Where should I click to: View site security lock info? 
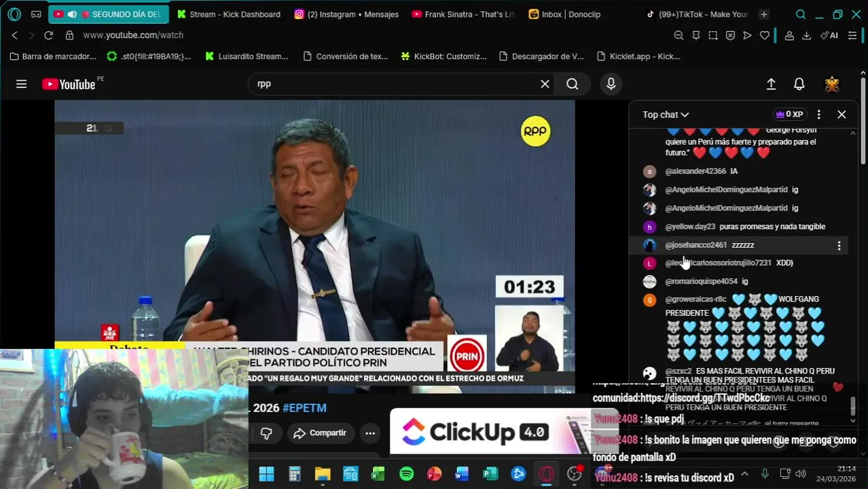(69, 35)
